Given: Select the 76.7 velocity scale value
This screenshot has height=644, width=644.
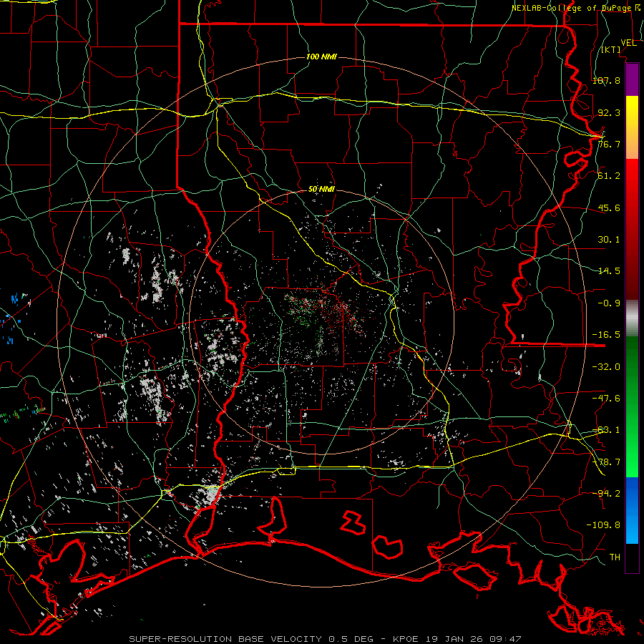Looking at the screenshot, I should 609,144.
